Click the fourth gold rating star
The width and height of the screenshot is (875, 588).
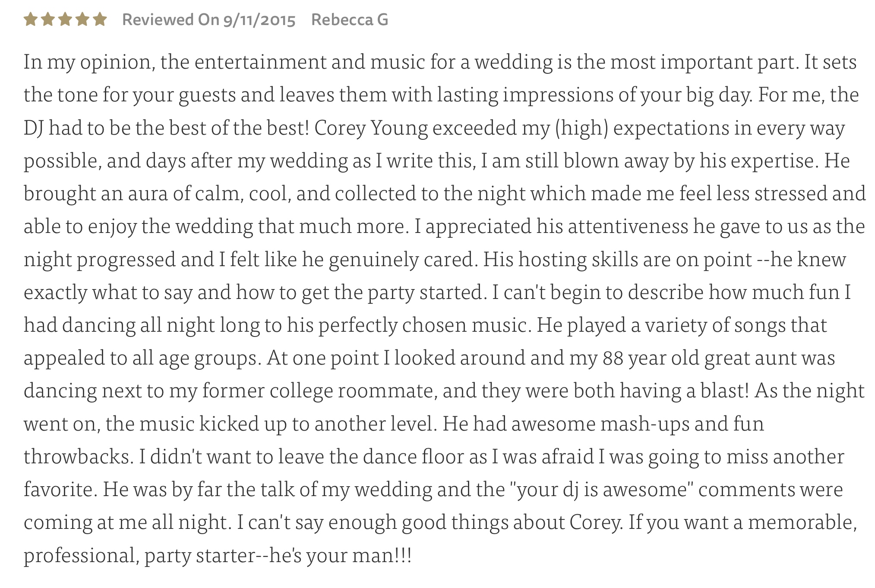tap(82, 19)
